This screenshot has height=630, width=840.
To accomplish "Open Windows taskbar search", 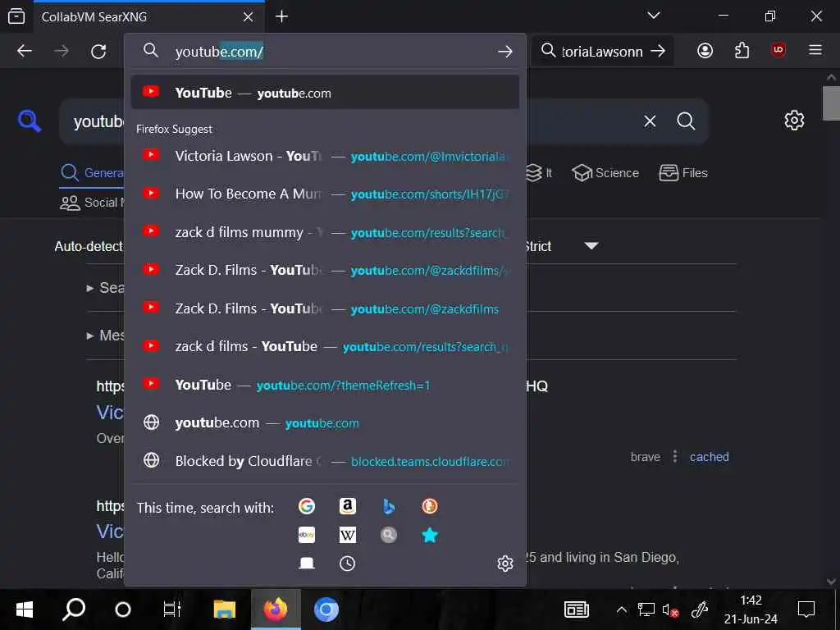I will (x=74, y=609).
